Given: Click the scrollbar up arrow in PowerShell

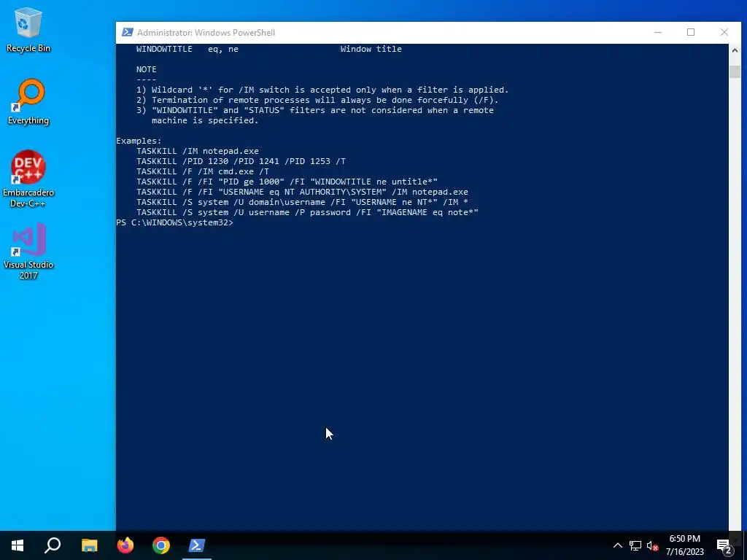Looking at the screenshot, I should pyautogui.click(x=735, y=50).
